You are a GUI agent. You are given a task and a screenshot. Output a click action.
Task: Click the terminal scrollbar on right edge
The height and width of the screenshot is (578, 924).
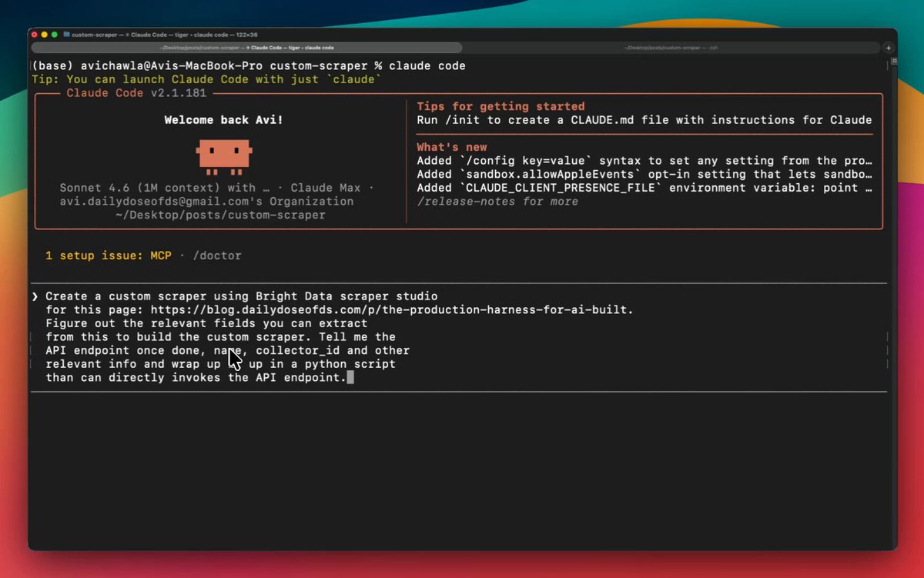[889, 65]
